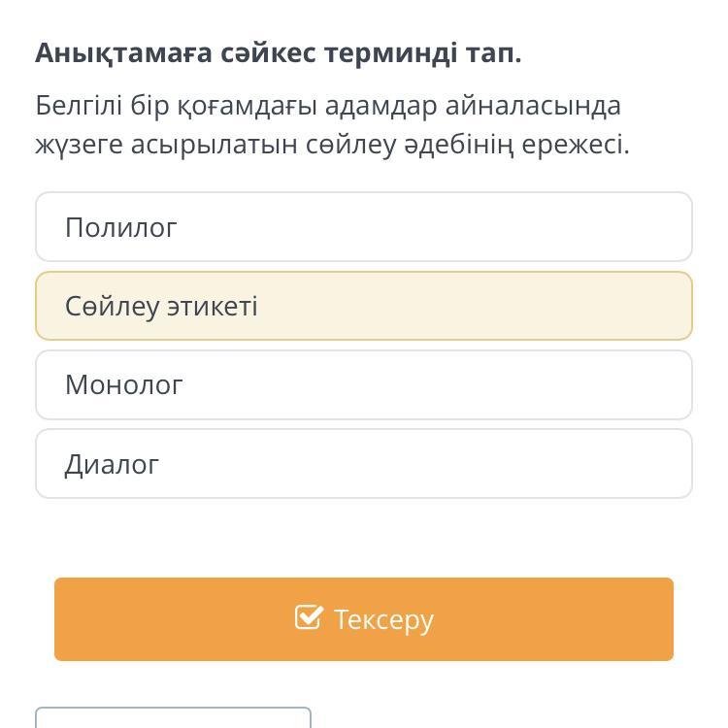Image resolution: width=728 pixels, height=728 pixels.
Task: Click the word Полилог in the first option
Action: coord(121,227)
